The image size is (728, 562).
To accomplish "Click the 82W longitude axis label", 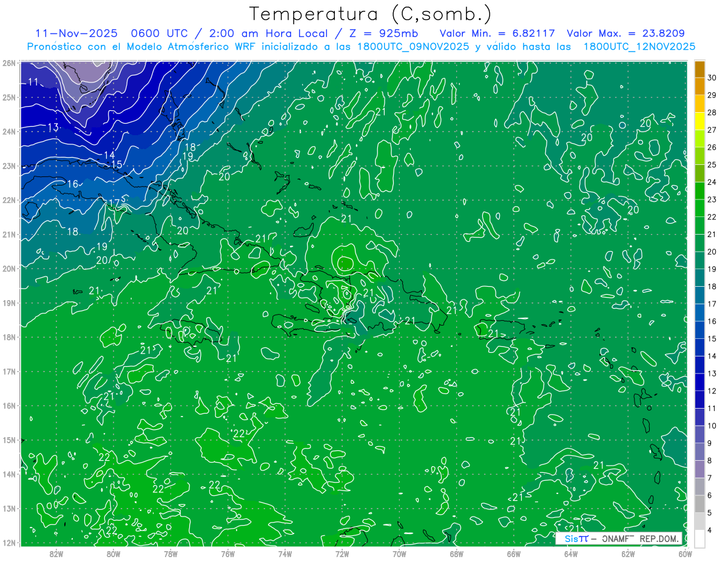I will coord(56,554).
